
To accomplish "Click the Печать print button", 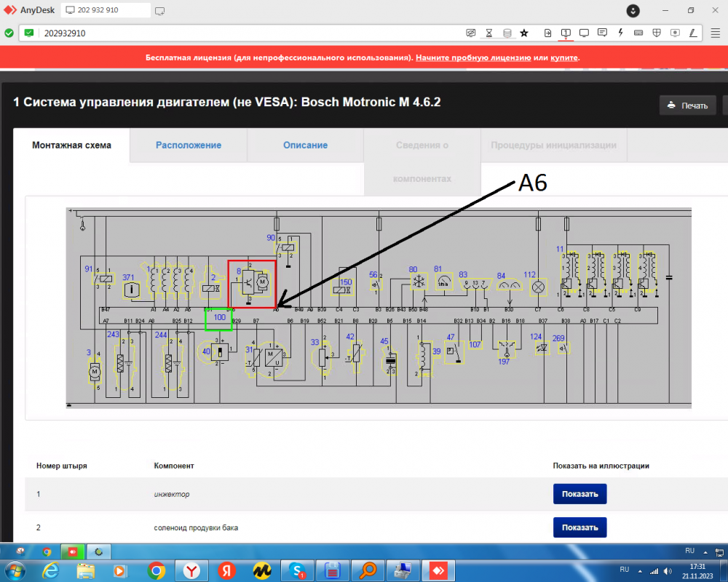I will click(687, 105).
